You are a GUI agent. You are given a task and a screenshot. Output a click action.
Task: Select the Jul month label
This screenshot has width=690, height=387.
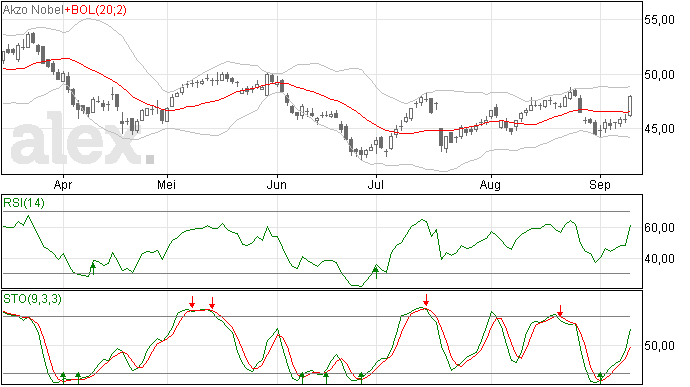pyautogui.click(x=375, y=184)
